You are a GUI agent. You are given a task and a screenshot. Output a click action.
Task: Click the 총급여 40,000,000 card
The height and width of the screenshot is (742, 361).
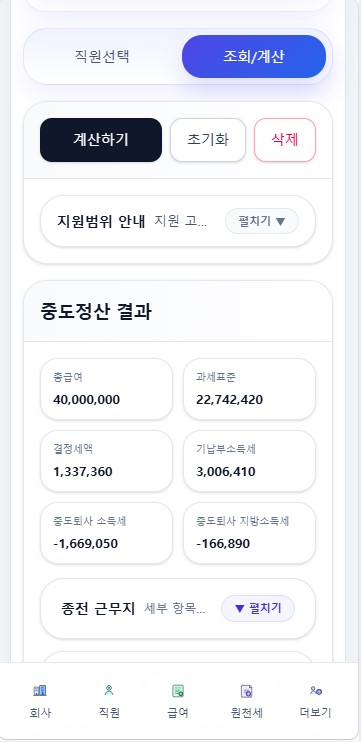coord(106,389)
